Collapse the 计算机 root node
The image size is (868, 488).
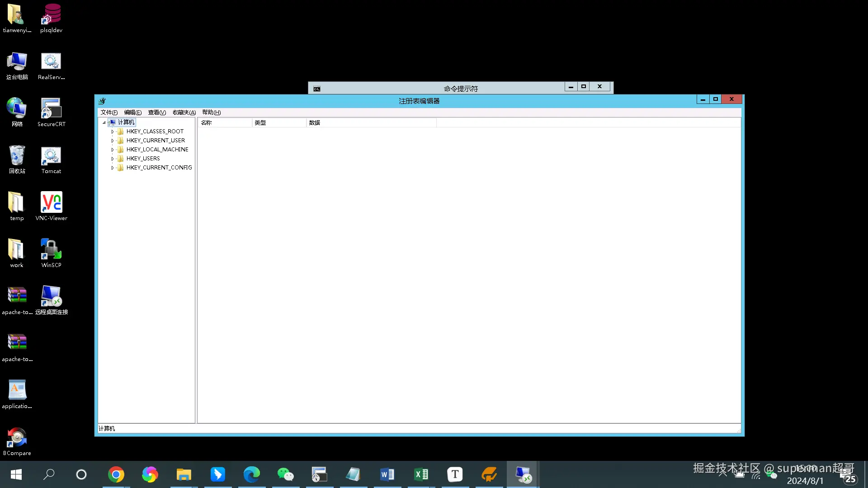[x=104, y=122]
